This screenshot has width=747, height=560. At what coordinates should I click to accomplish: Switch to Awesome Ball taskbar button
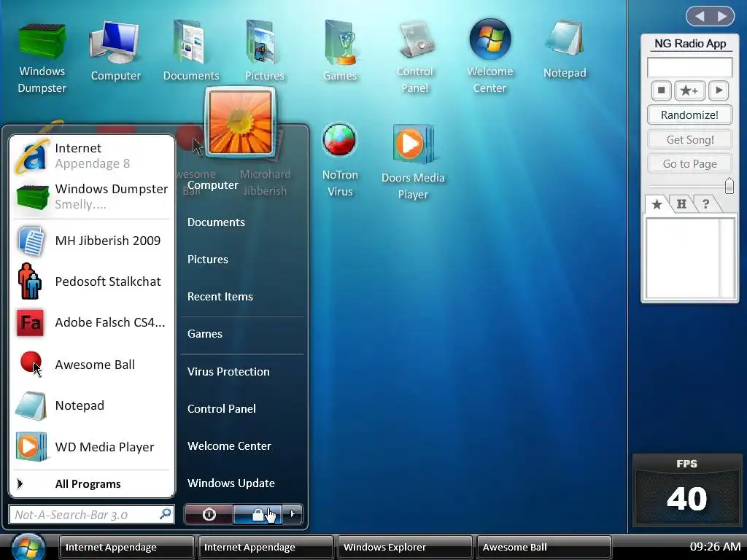[543, 547]
